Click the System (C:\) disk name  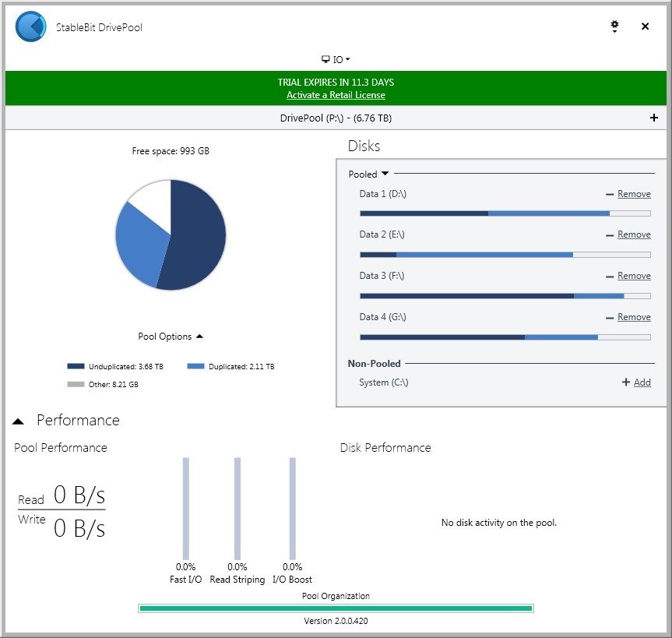(x=384, y=382)
